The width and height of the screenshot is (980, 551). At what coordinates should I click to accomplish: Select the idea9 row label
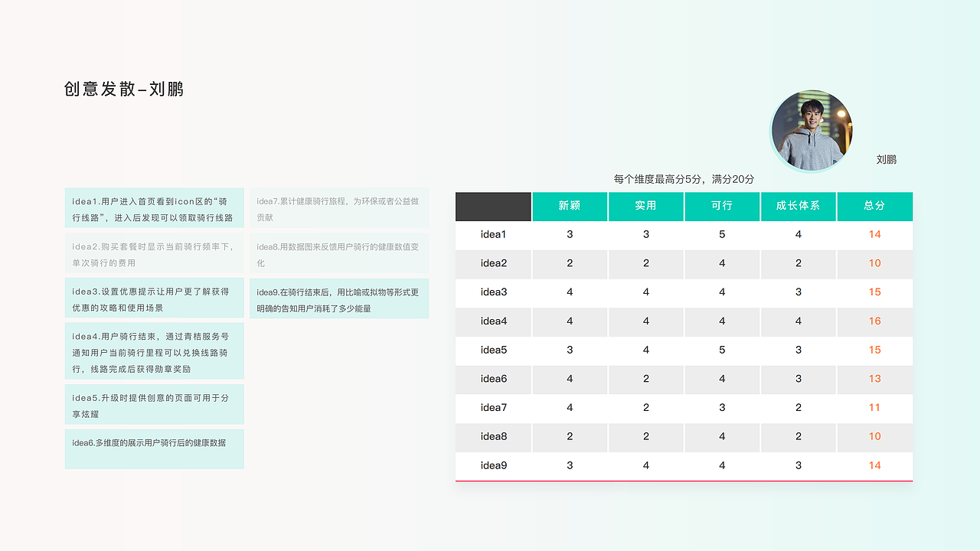pos(493,465)
